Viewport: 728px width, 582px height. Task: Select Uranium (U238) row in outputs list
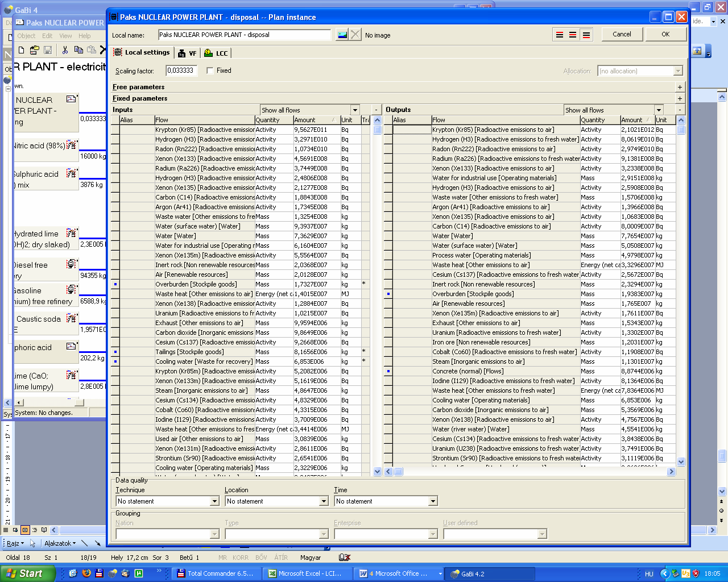pyautogui.click(x=530, y=448)
